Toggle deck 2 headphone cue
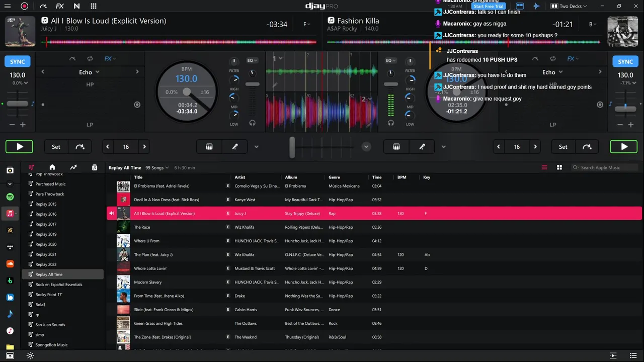The width and height of the screenshot is (644, 362). pyautogui.click(x=391, y=123)
